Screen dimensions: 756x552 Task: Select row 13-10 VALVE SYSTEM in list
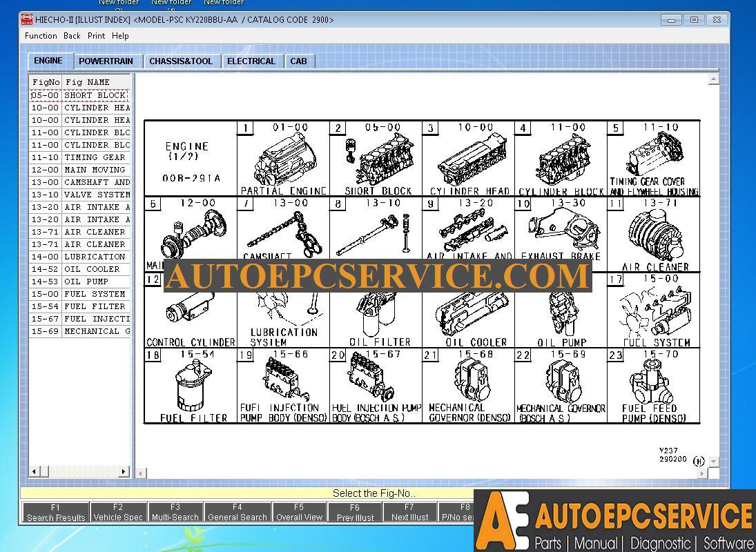pyautogui.click(x=79, y=195)
